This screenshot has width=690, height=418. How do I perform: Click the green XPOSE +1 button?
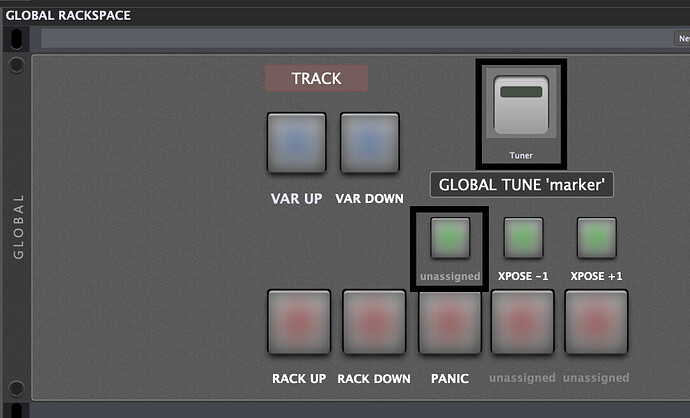[597, 238]
